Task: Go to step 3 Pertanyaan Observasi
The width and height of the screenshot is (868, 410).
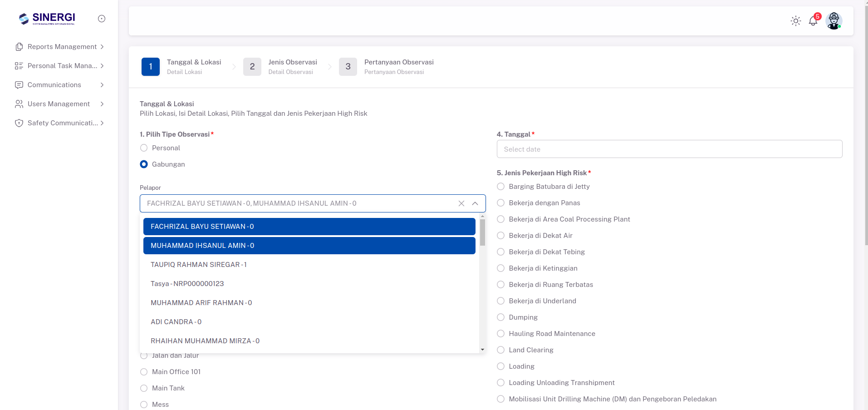Action: point(386,67)
